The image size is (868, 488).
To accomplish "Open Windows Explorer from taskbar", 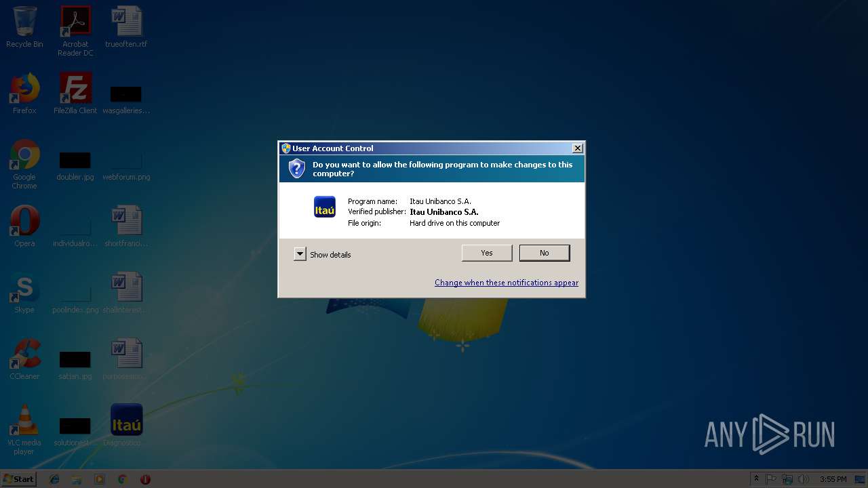I will point(77,479).
